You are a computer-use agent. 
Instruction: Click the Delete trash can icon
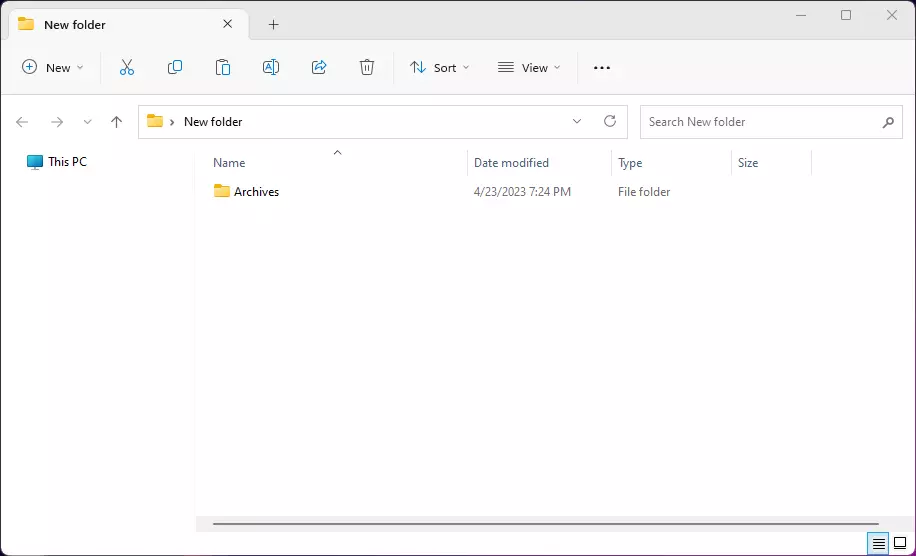click(x=367, y=67)
